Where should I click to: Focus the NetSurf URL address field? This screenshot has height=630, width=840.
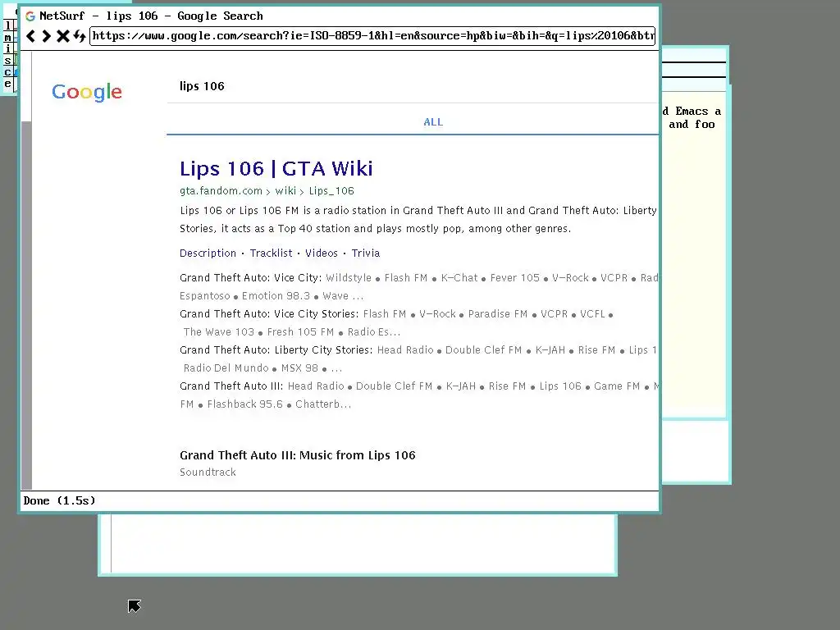click(x=372, y=36)
